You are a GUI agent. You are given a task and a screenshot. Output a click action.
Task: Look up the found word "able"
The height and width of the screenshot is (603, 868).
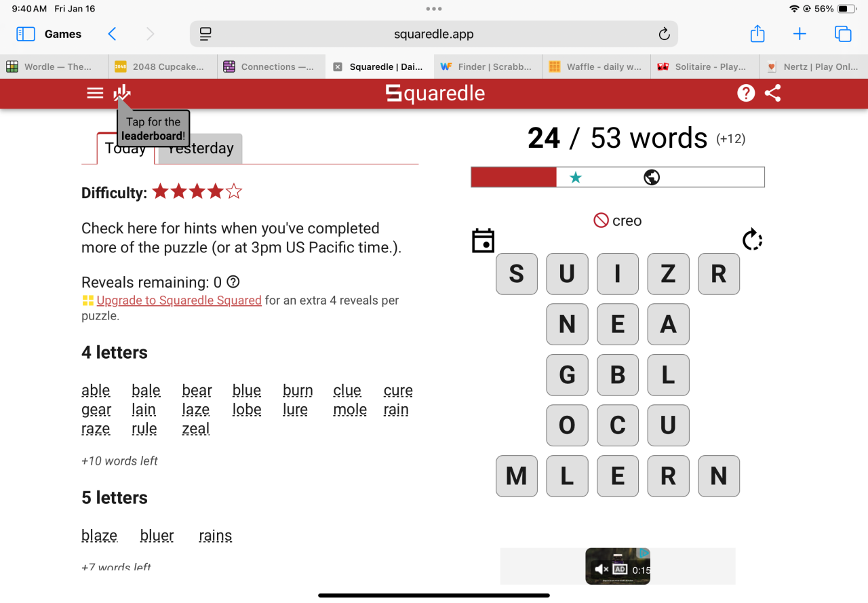point(96,391)
